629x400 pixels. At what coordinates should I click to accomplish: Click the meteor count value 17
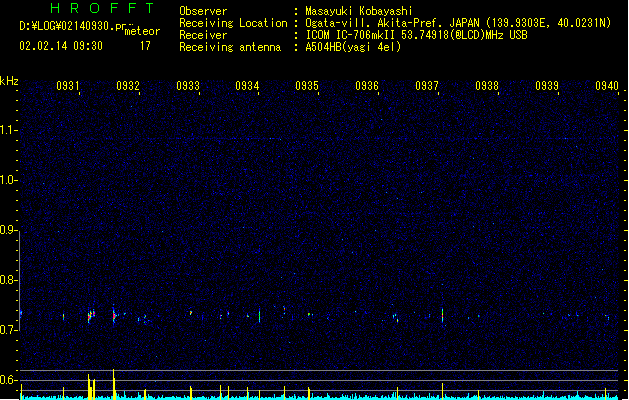coord(145,46)
